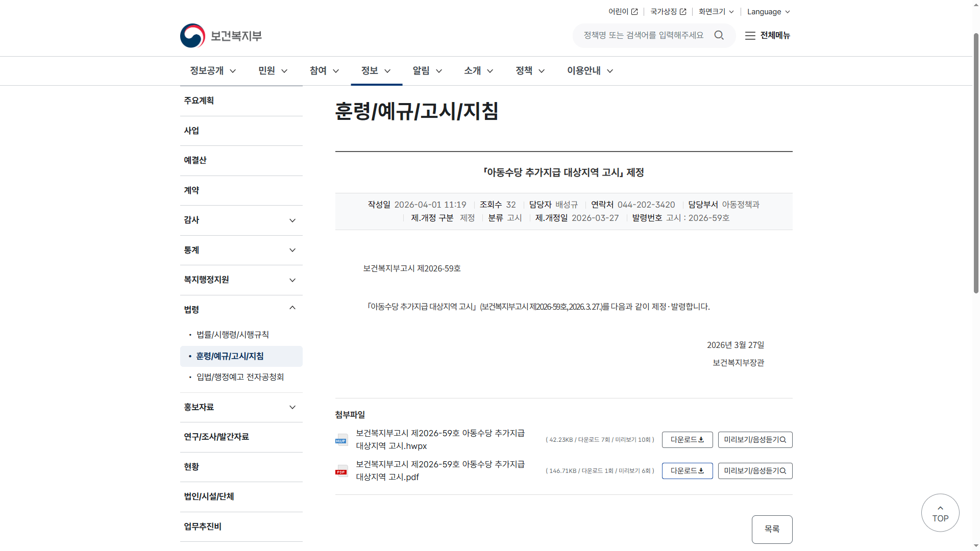Open 어린이 via its external link icon
The image size is (980, 551).
pos(634,11)
